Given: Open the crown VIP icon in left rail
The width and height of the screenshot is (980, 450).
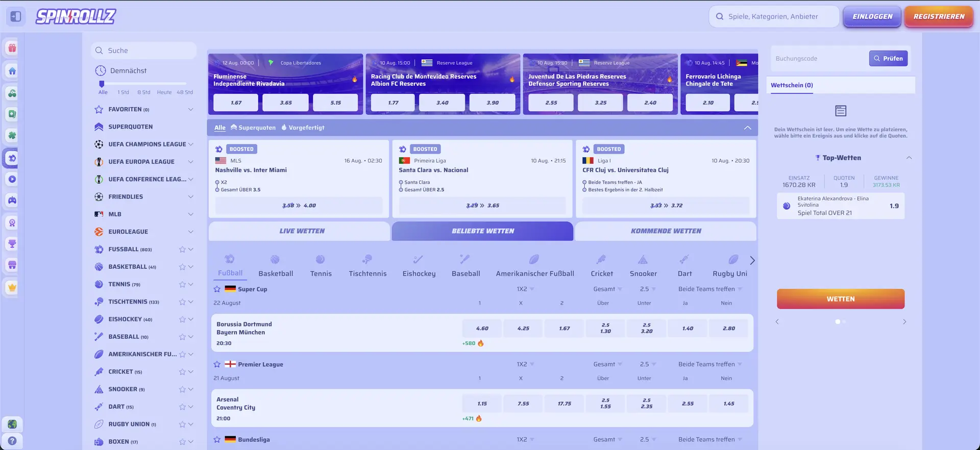Looking at the screenshot, I should (12, 287).
